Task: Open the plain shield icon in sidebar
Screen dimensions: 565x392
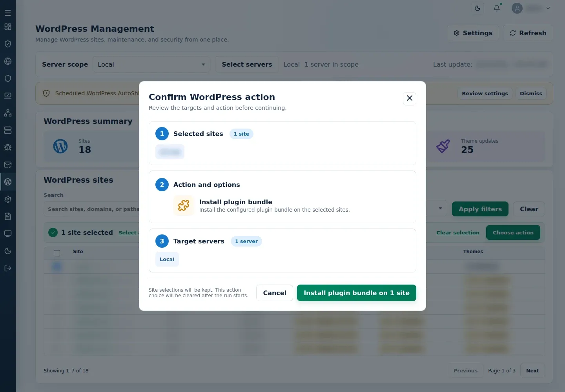Action: (8, 78)
